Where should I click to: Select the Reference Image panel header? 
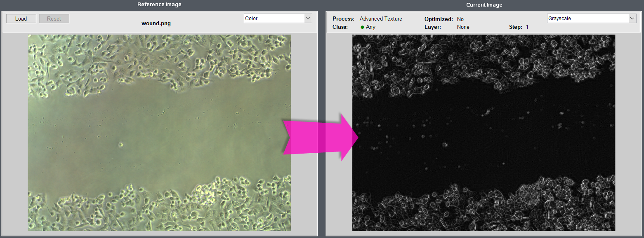(159, 5)
